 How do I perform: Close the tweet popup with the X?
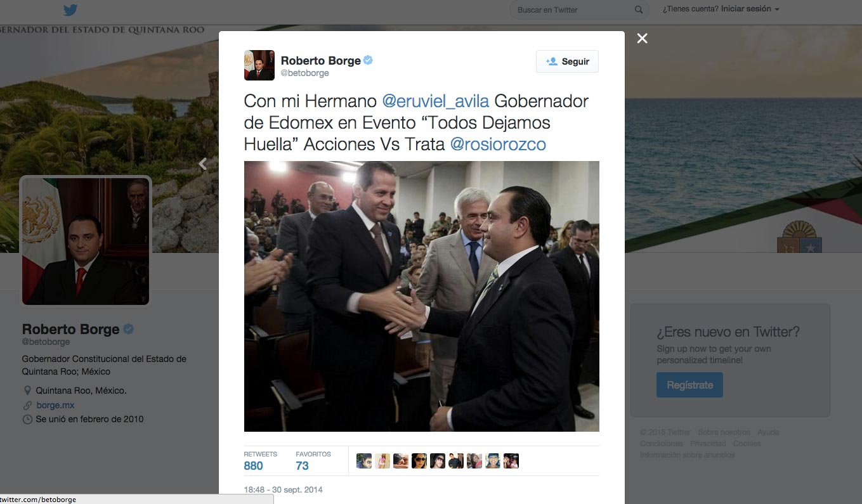643,39
